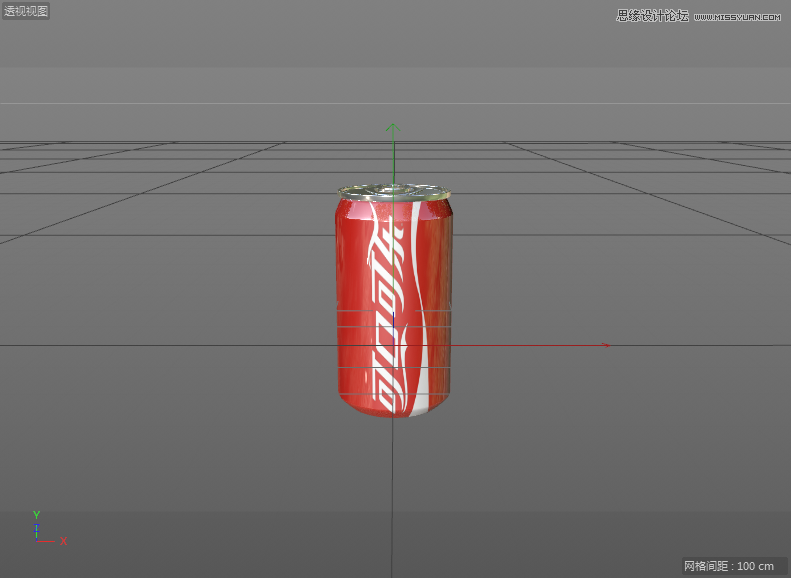
Task: Click the 思缘设计论坛 watermark text
Action: coord(653,16)
